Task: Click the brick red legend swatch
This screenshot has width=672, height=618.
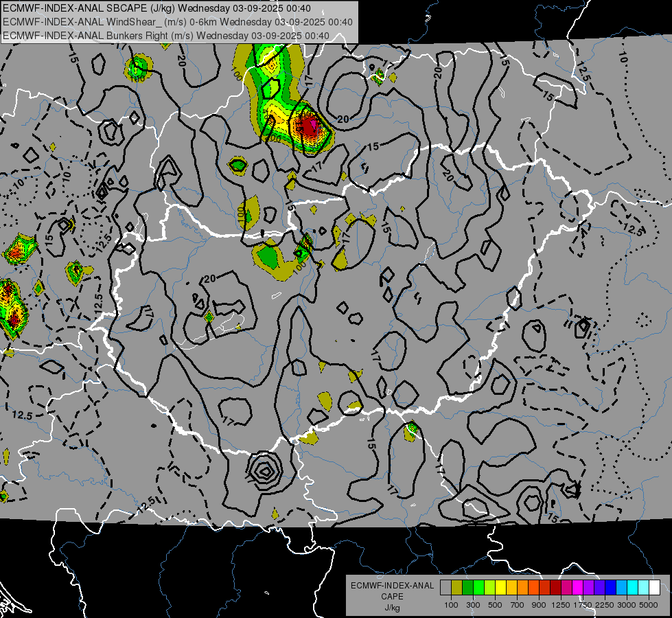Action: (545, 587)
